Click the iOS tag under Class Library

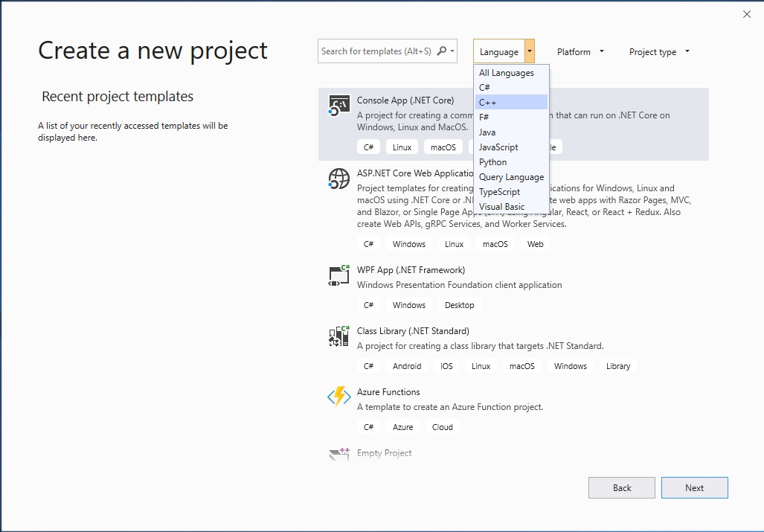(446, 366)
